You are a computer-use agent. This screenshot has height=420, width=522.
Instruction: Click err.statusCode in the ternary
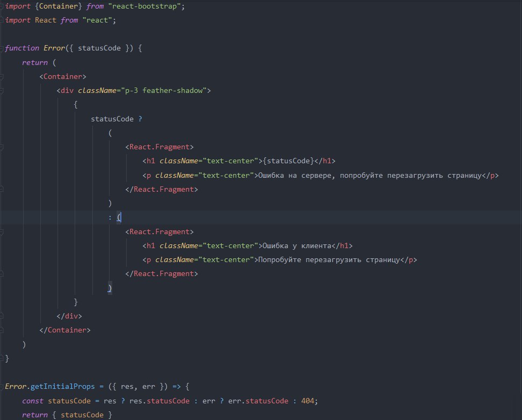pos(258,401)
